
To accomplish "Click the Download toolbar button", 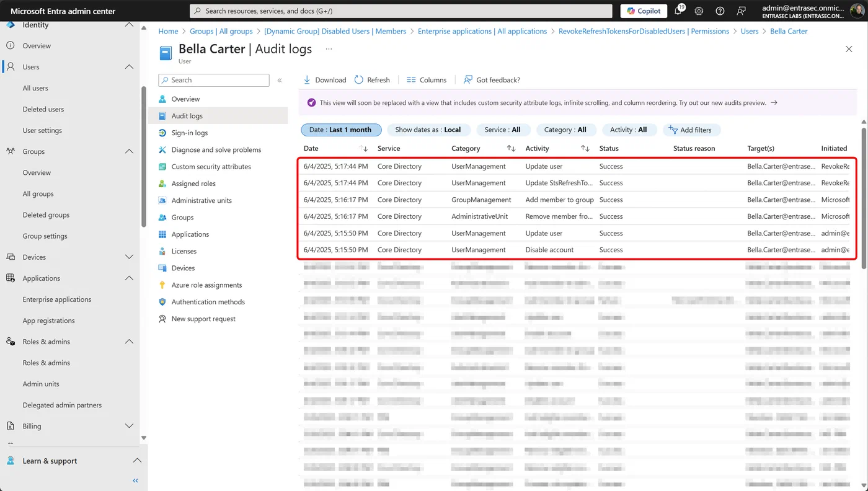I will tap(324, 80).
